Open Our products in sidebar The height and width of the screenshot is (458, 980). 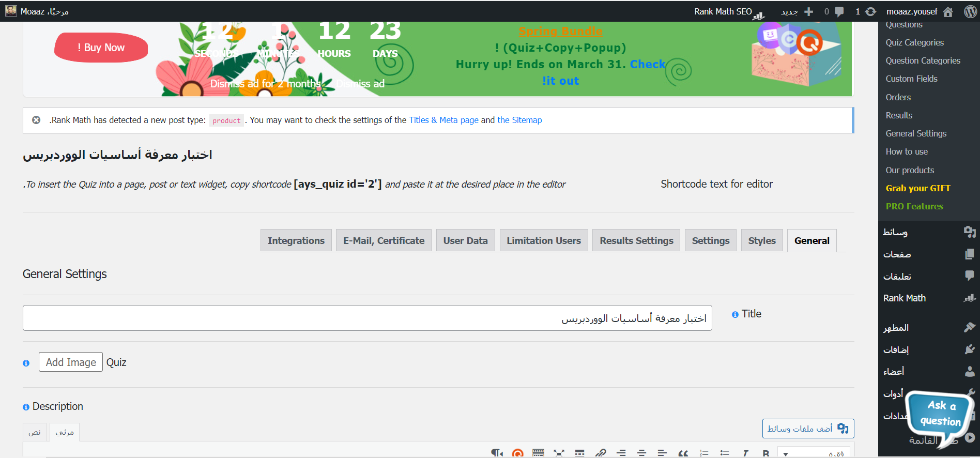[x=910, y=170]
